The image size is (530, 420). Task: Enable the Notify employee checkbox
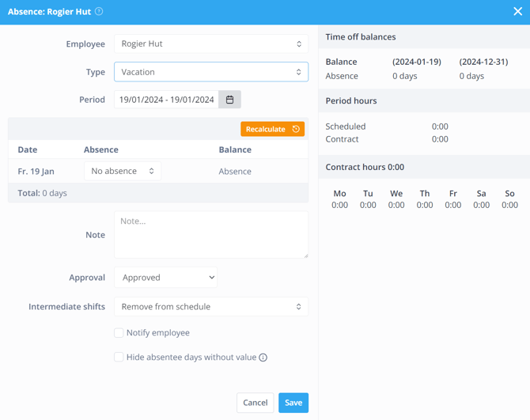coord(119,333)
